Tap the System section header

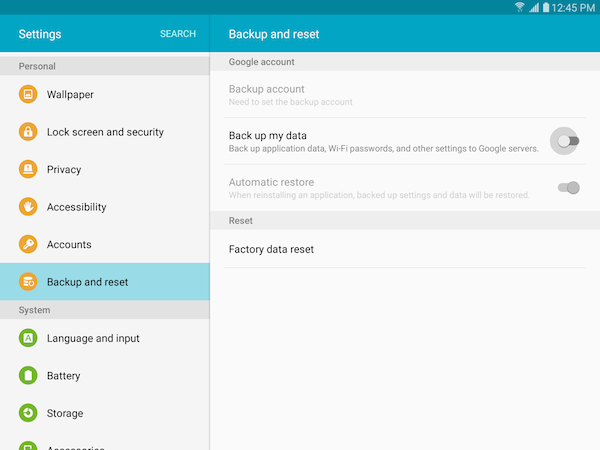click(105, 310)
